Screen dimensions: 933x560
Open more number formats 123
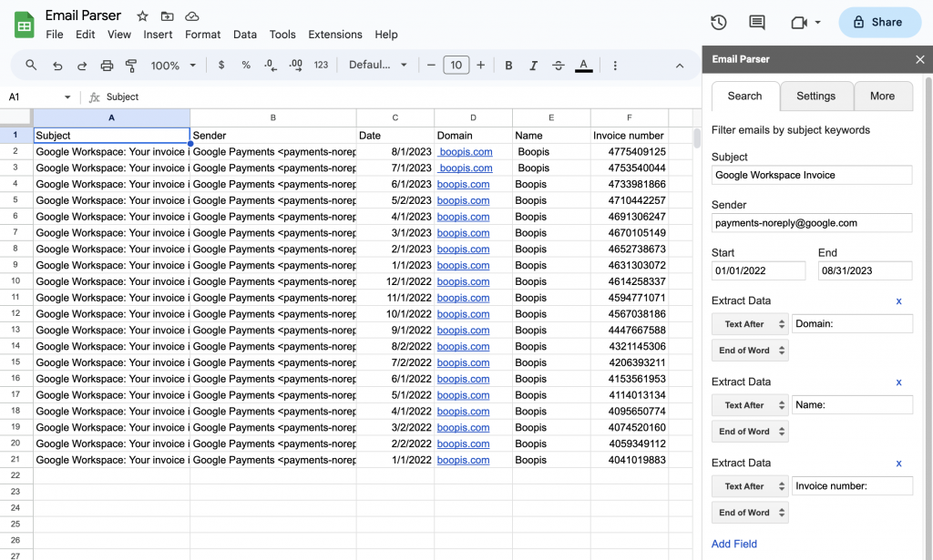tap(322, 65)
